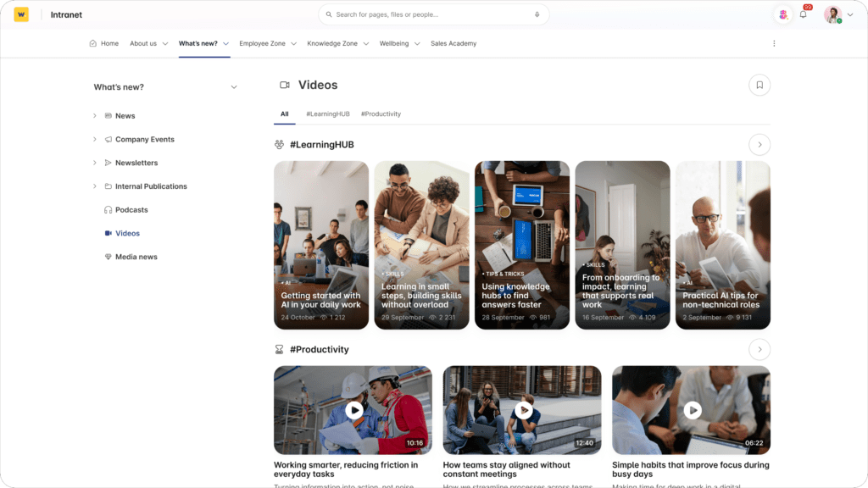The width and height of the screenshot is (868, 488).
Task: Play the Working smarter video
Action: click(x=353, y=410)
